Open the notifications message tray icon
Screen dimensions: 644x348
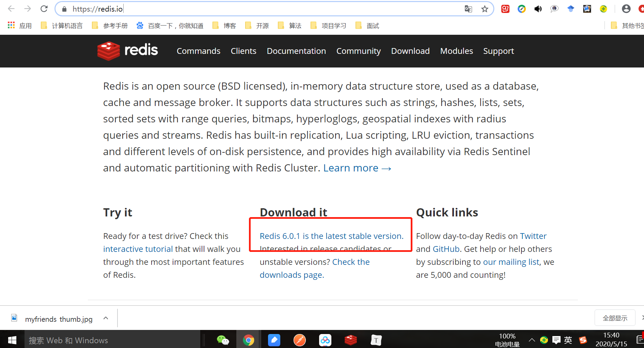tap(556, 340)
